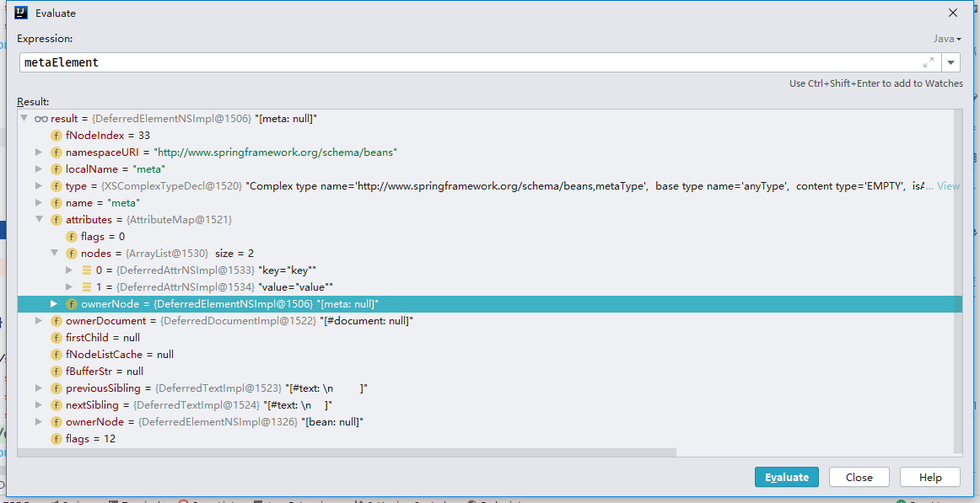Expand the name = "meta" field
980x503 pixels.
click(39, 203)
